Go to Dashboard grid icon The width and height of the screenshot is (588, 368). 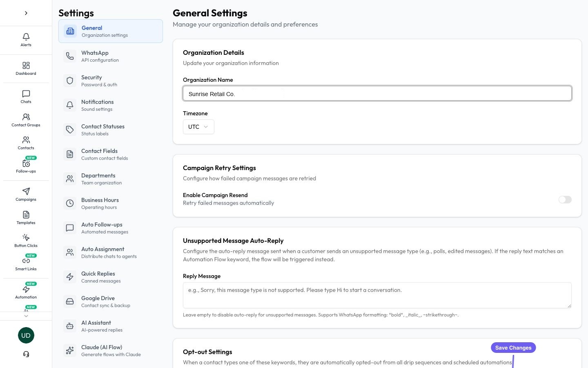(26, 65)
